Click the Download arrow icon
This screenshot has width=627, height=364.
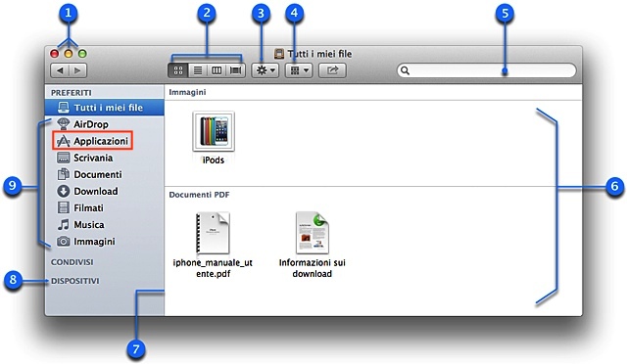pyautogui.click(x=63, y=191)
